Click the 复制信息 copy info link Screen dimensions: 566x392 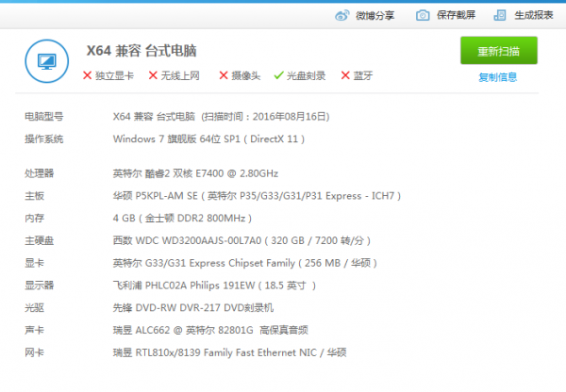[x=498, y=77]
